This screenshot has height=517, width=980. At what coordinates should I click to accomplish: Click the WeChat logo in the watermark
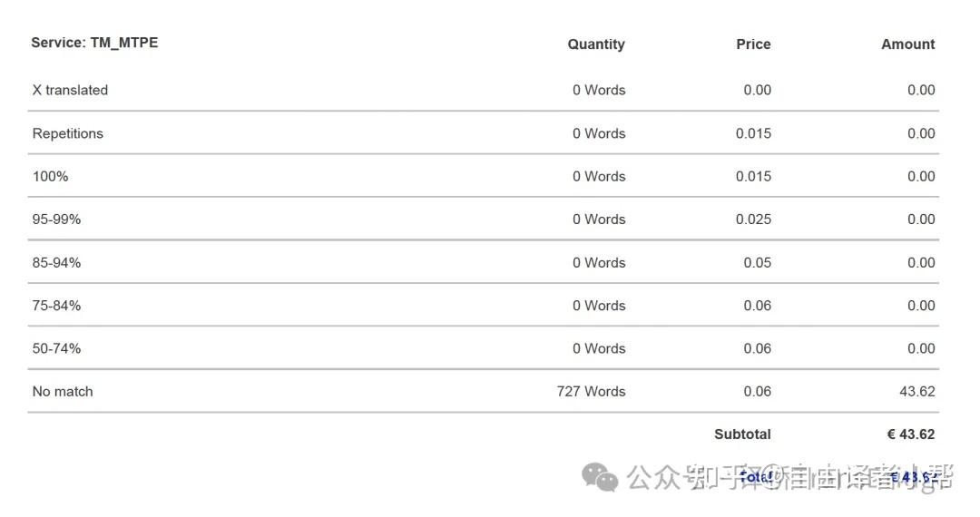pos(600,476)
